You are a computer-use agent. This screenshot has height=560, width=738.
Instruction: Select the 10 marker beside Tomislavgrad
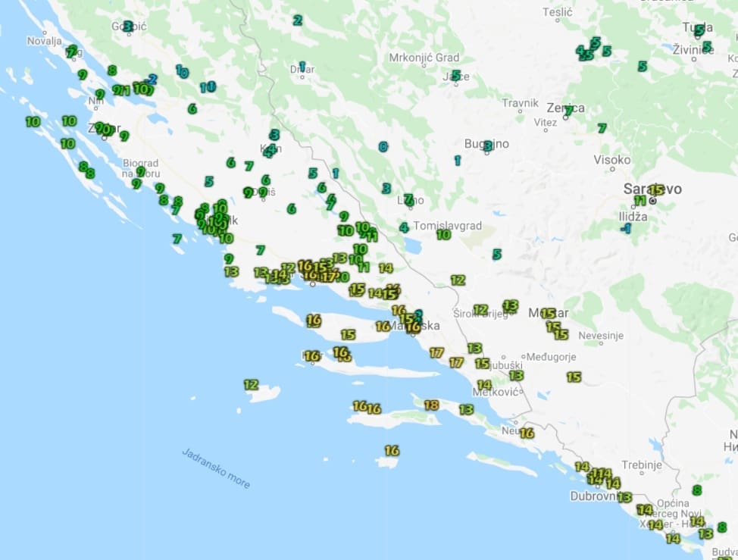click(x=443, y=235)
